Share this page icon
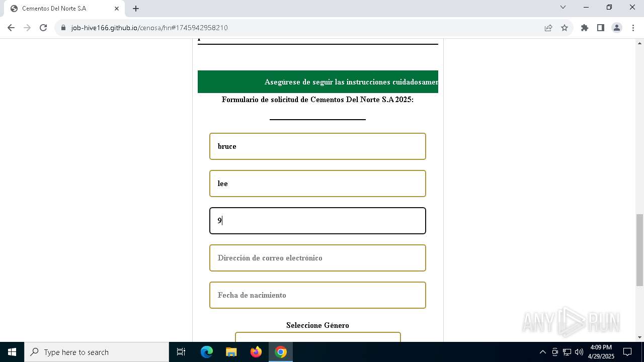This screenshot has height=362, width=644. point(548,28)
